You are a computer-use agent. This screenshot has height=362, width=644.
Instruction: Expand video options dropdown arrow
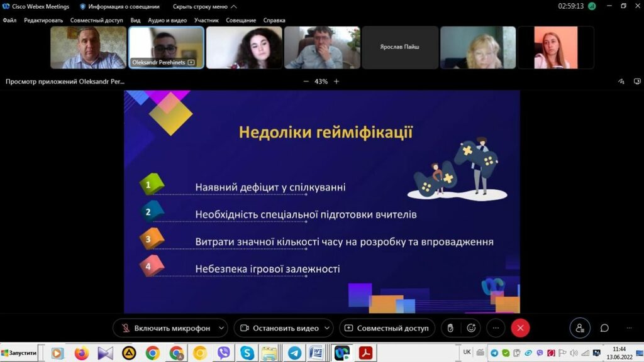[328, 327]
